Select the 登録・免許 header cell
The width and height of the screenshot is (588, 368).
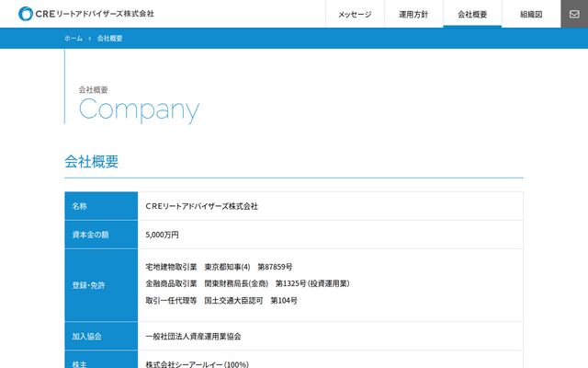[x=101, y=285]
